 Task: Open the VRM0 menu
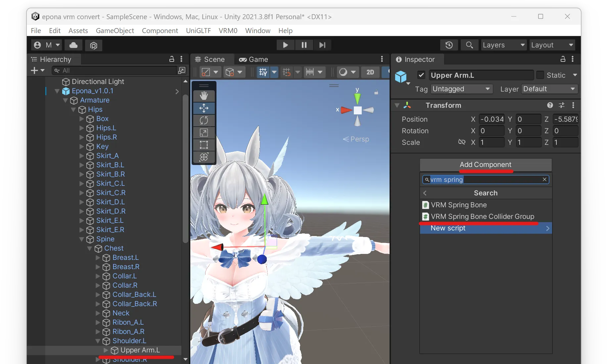228,31
